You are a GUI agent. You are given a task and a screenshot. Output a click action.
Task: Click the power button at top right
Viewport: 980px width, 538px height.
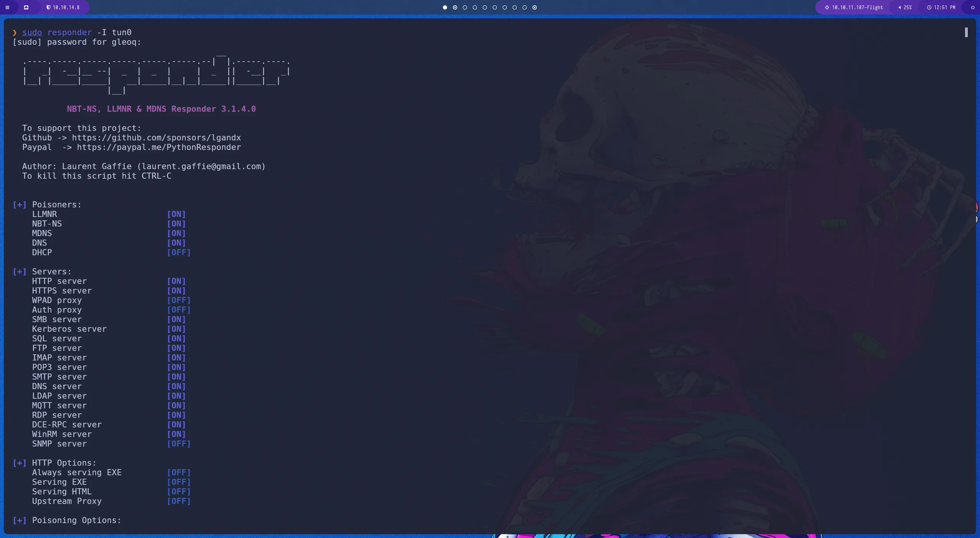pos(972,7)
